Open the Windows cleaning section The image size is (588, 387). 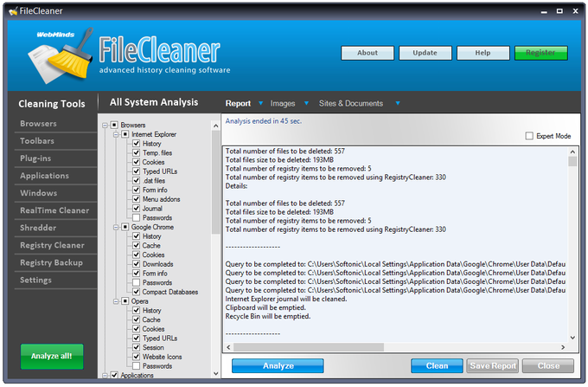(x=39, y=193)
